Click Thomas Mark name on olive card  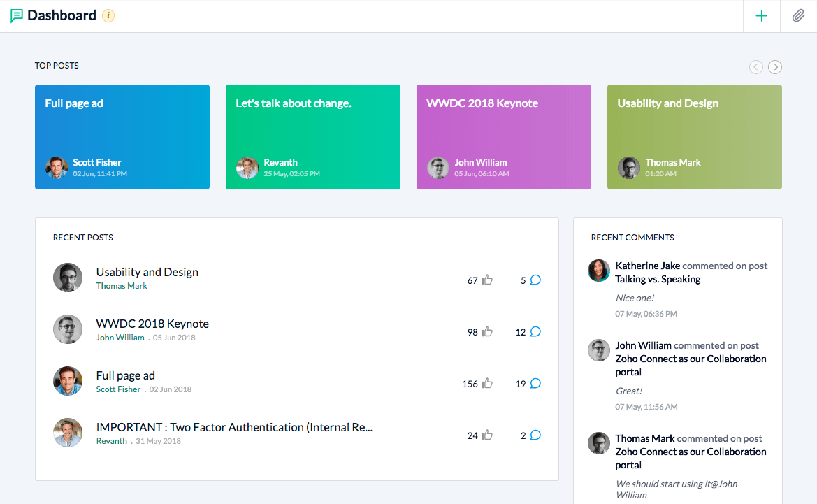tap(672, 163)
